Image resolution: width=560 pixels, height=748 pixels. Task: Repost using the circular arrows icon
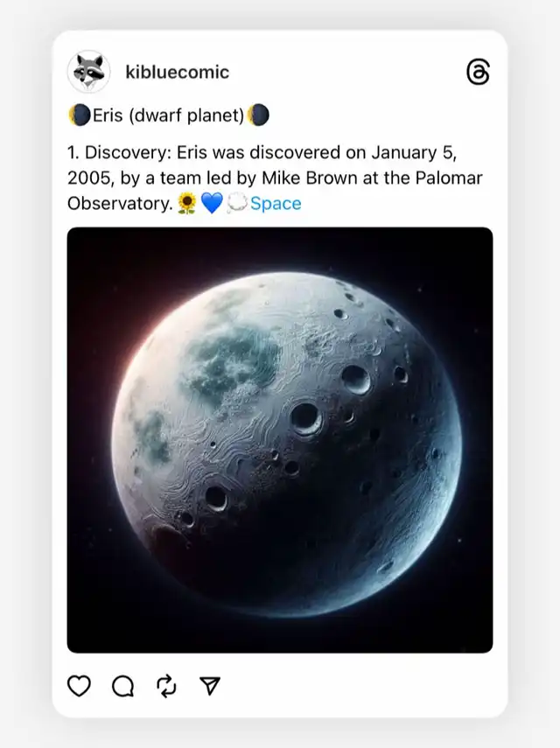point(166,686)
